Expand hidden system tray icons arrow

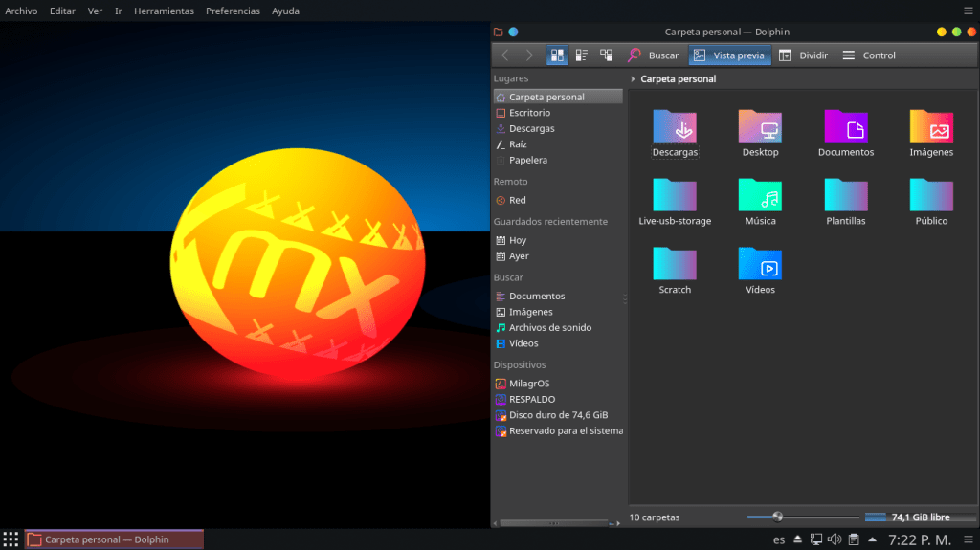pos(873,539)
